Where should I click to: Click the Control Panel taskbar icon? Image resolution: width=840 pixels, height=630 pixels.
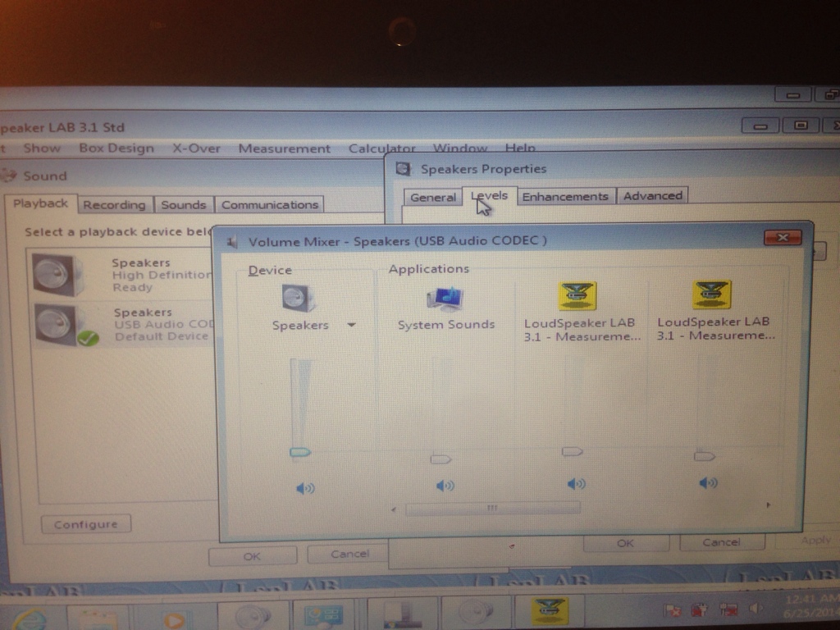point(323,615)
